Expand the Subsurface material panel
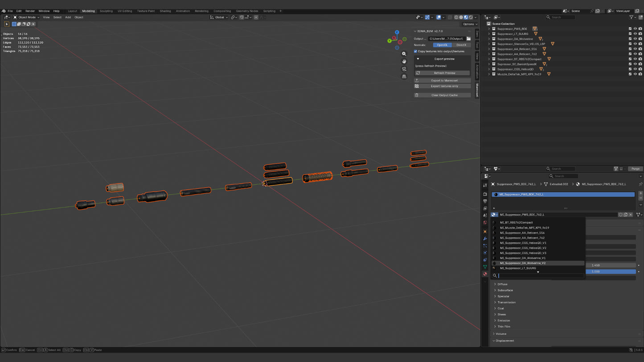644x362 pixels. click(x=505, y=290)
